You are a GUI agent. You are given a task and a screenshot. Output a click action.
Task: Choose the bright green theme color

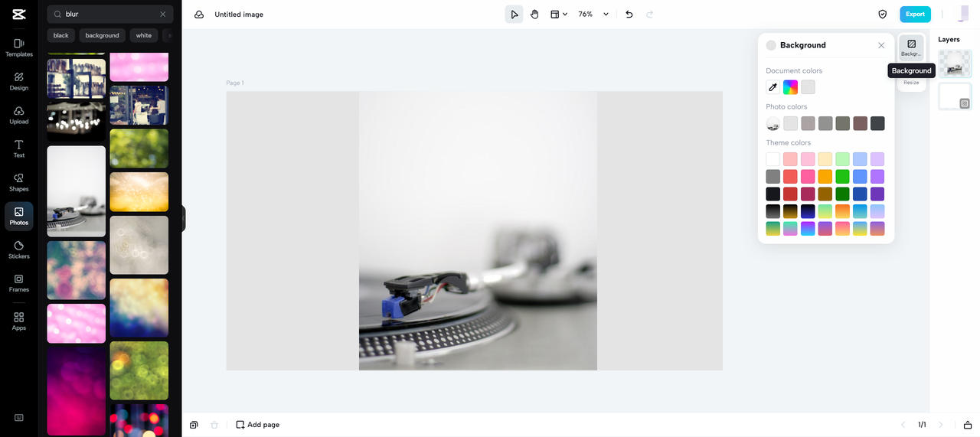point(843,177)
